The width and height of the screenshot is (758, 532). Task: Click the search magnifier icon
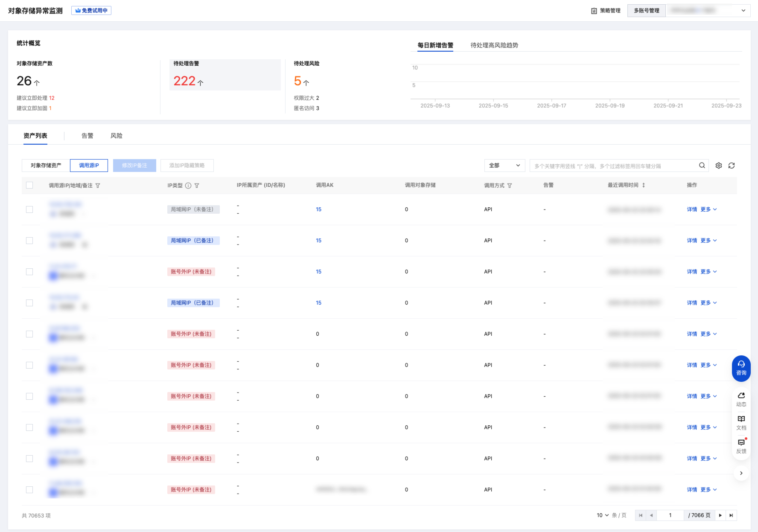click(x=702, y=166)
